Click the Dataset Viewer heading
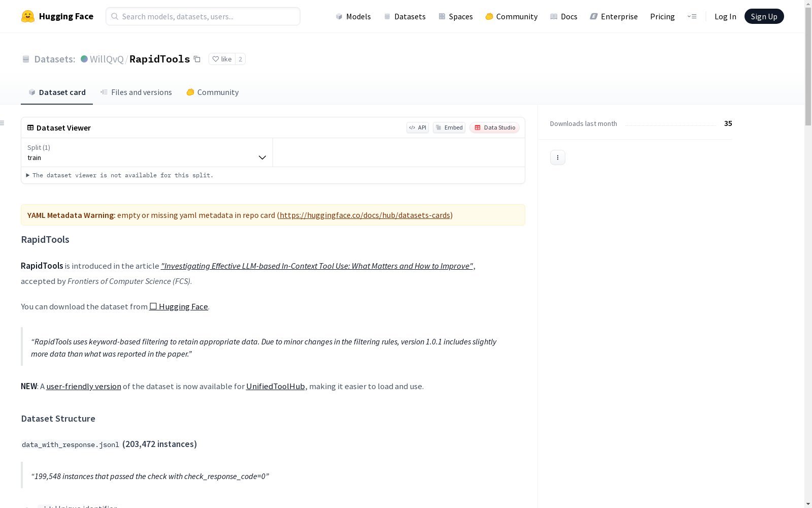Viewport: 812px width, 508px height. coord(63,128)
